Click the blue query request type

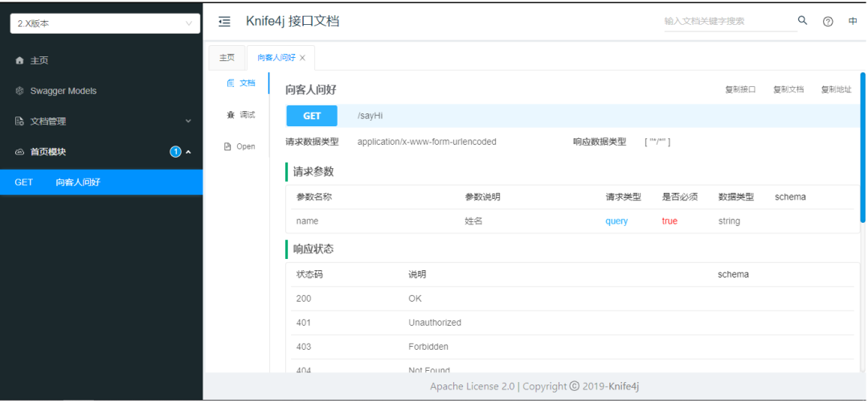[616, 221]
